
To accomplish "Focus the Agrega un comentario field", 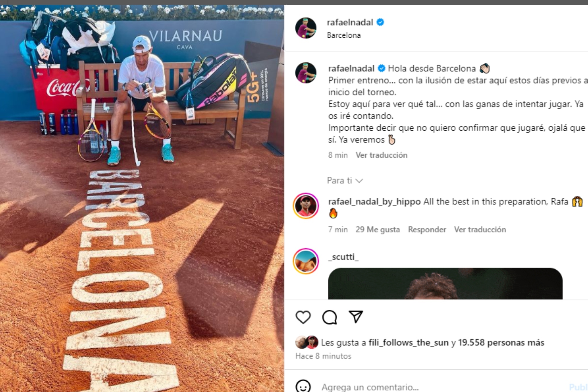I will point(442,387).
